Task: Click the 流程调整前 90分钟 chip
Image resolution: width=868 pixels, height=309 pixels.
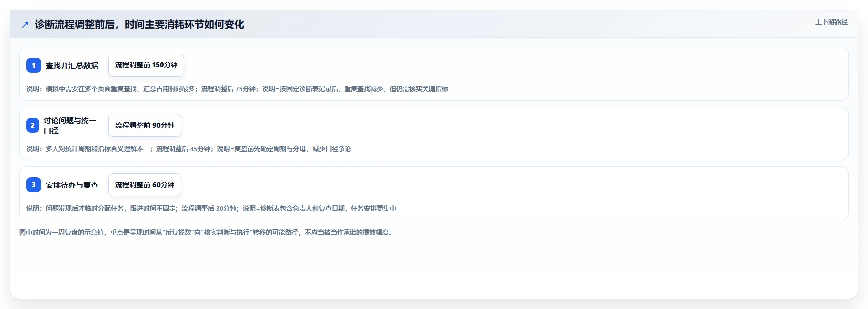Action: click(145, 125)
